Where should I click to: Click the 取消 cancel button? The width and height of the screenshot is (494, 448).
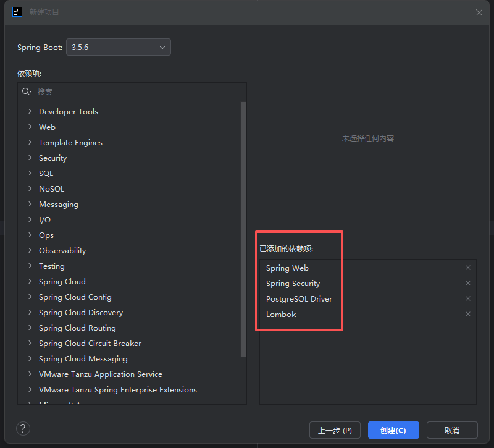pyautogui.click(x=452, y=430)
